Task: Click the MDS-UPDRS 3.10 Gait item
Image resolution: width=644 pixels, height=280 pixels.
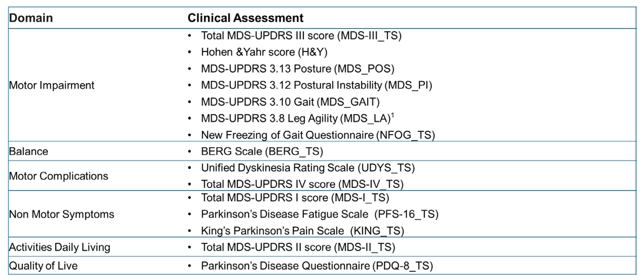Action: [290, 102]
